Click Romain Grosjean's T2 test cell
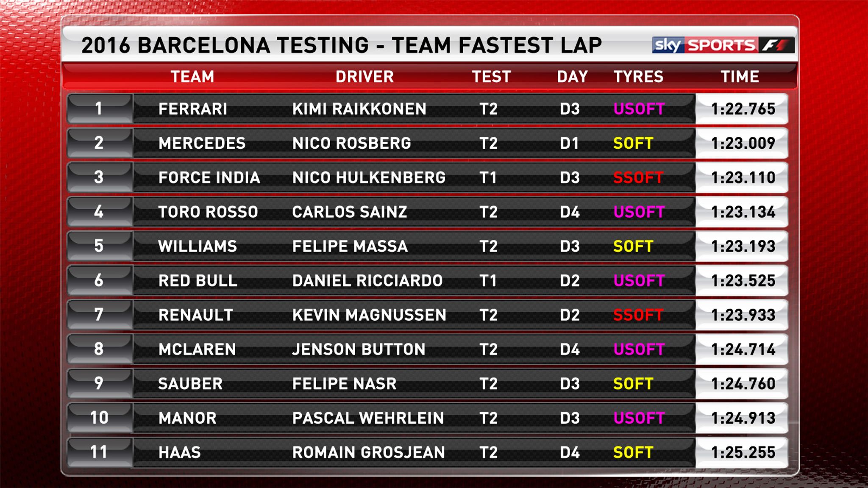 [488, 452]
